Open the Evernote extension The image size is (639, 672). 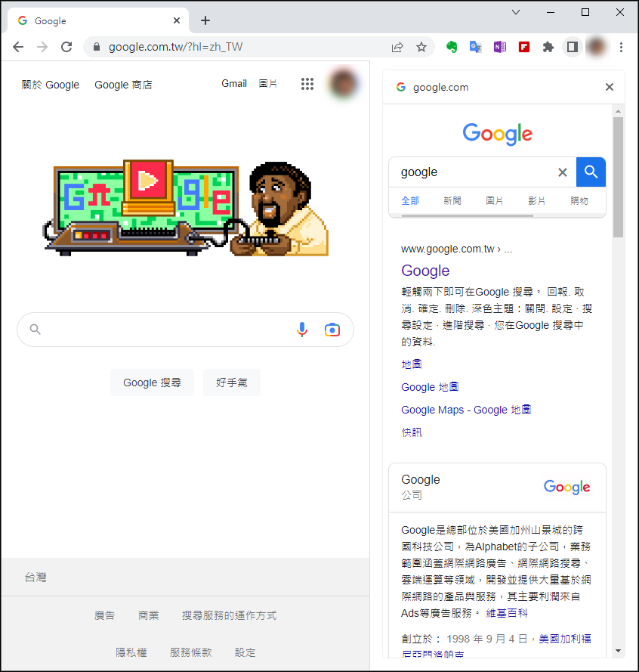pos(452,47)
